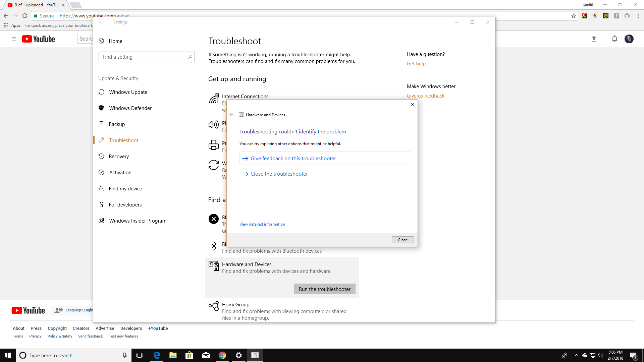644x362 pixels.
Task: Click the Hardware and Devices troubleshooter icon
Action: (x=214, y=266)
